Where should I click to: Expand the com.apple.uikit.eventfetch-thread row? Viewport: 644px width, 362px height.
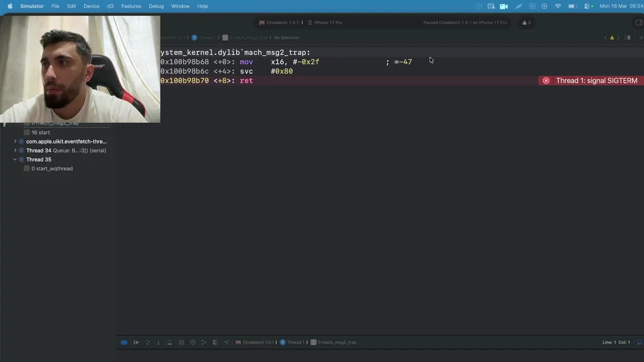[x=15, y=141]
